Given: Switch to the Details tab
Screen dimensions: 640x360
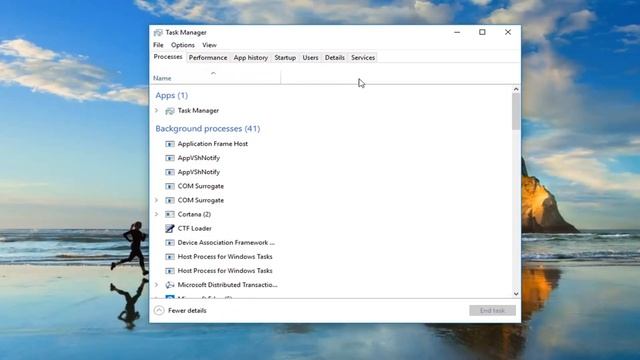Looking at the screenshot, I should point(335,58).
